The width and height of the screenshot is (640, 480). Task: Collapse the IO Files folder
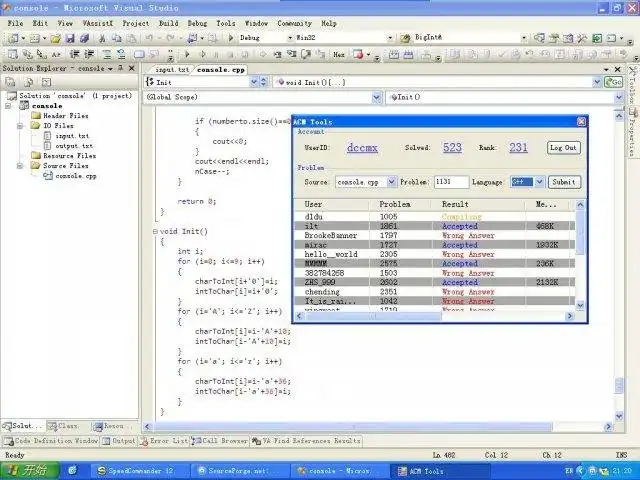tap(20, 126)
